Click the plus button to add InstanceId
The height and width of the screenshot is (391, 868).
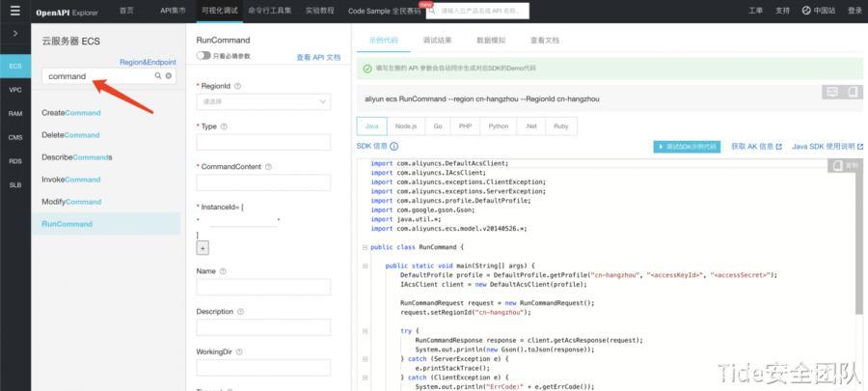203,249
